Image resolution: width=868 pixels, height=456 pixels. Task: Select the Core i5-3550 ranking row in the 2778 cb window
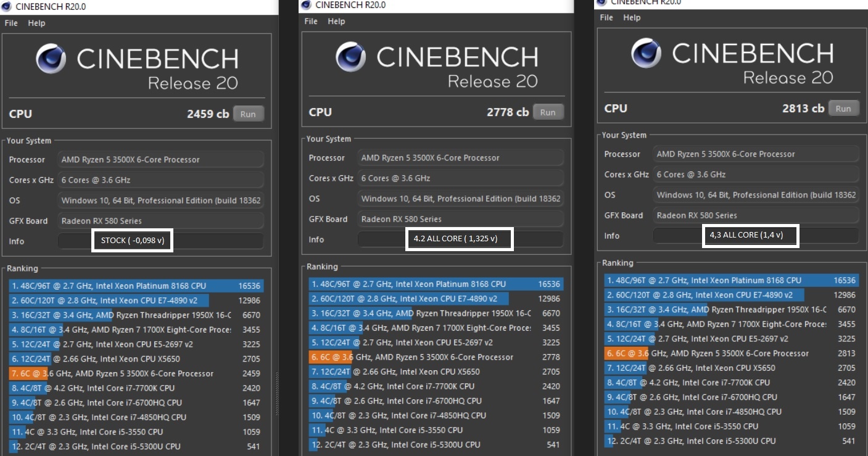436,430
